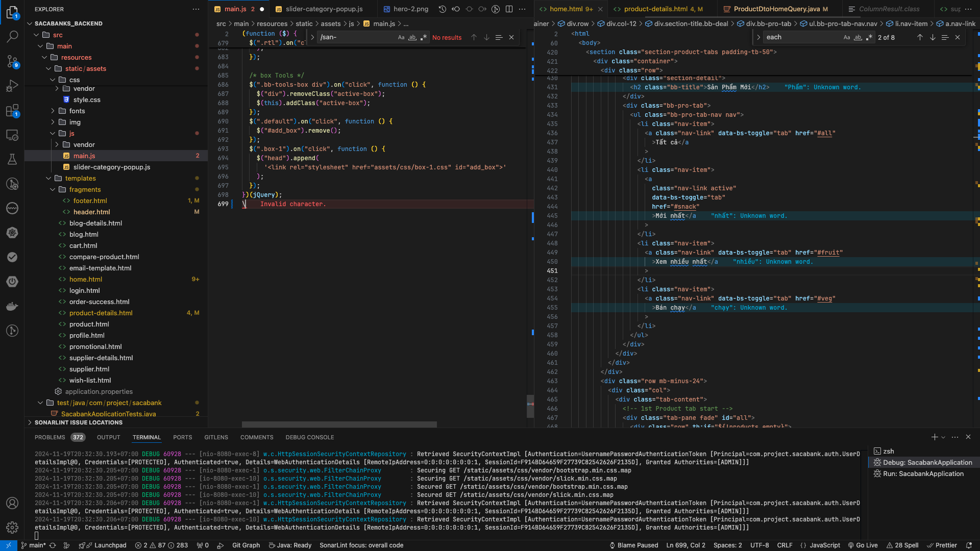Close the 'each' find widget
This screenshot has width=980, height=551.
coord(958,37)
